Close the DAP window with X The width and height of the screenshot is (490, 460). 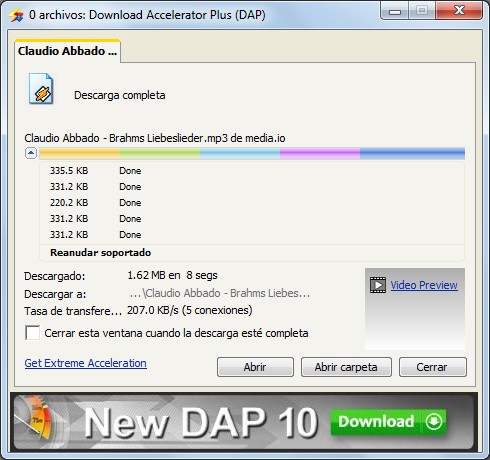[x=459, y=11]
